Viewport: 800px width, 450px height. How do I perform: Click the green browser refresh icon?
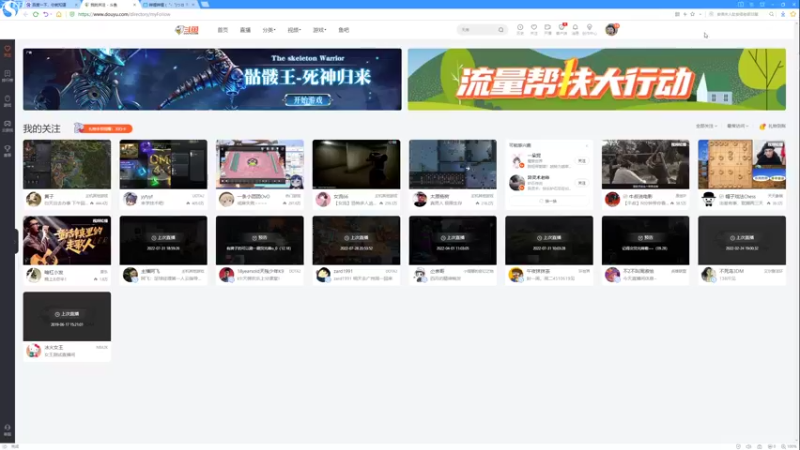[x=36, y=14]
